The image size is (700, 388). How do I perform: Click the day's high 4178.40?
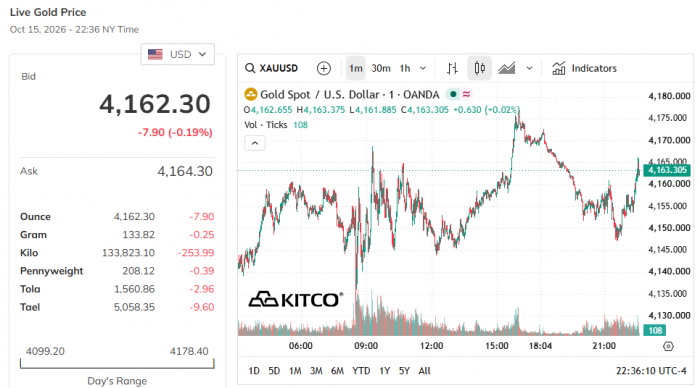click(189, 351)
